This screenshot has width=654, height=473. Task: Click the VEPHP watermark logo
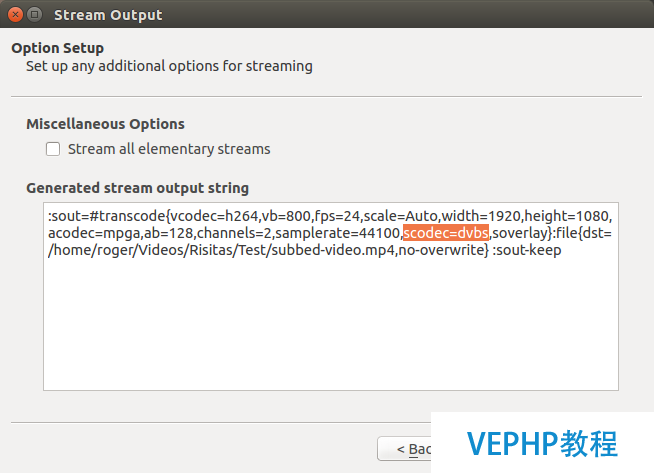pos(542,443)
